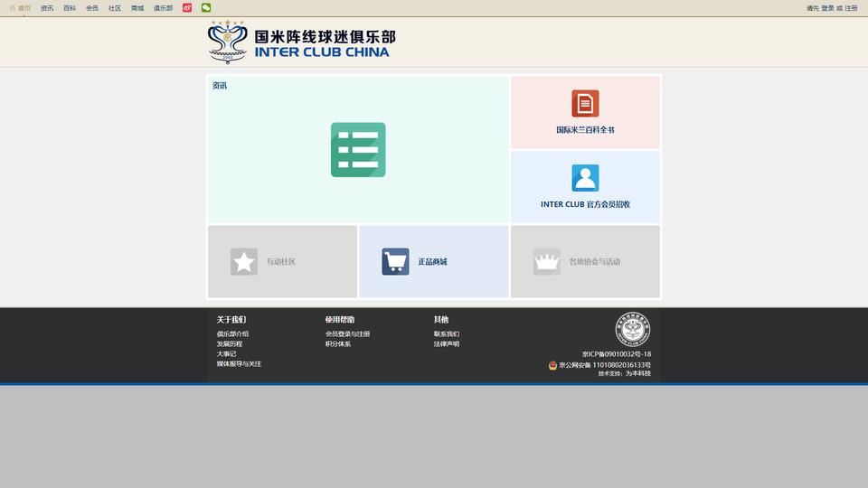This screenshot has height=488, width=868.
Task: Click the police badge icon in footer
Action: tap(552, 365)
